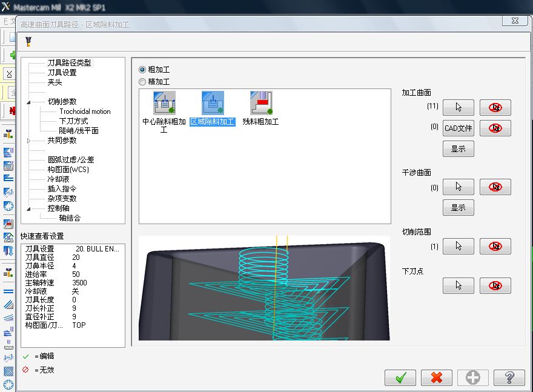Collapse the 控制轴 tree node
The image size is (533, 392).
point(28,209)
